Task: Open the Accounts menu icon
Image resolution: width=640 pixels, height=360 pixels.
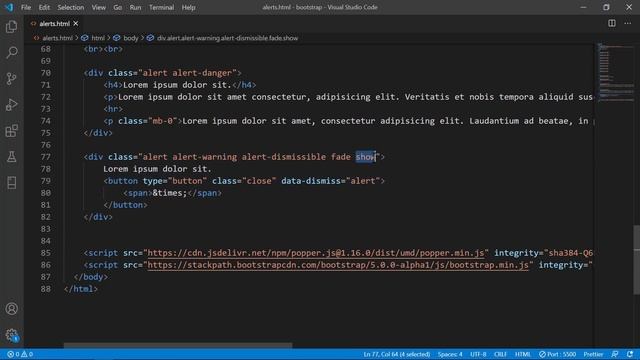Action: [11, 309]
